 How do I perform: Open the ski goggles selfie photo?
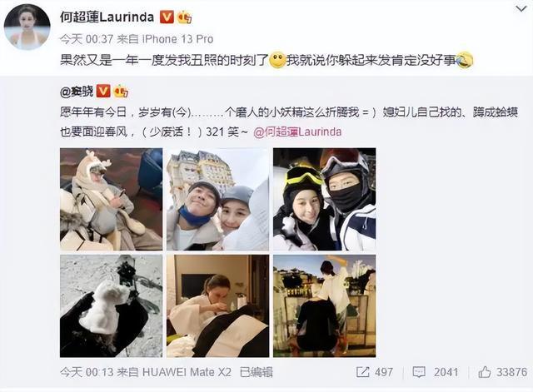pos(324,199)
